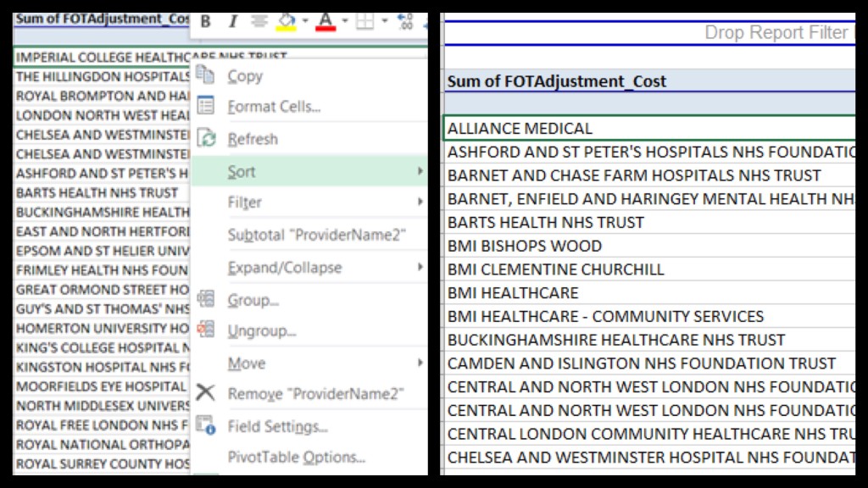This screenshot has width=868, height=488.
Task: Select Sum of FOTAdjustment_Cost header in left table
Action: (x=103, y=19)
